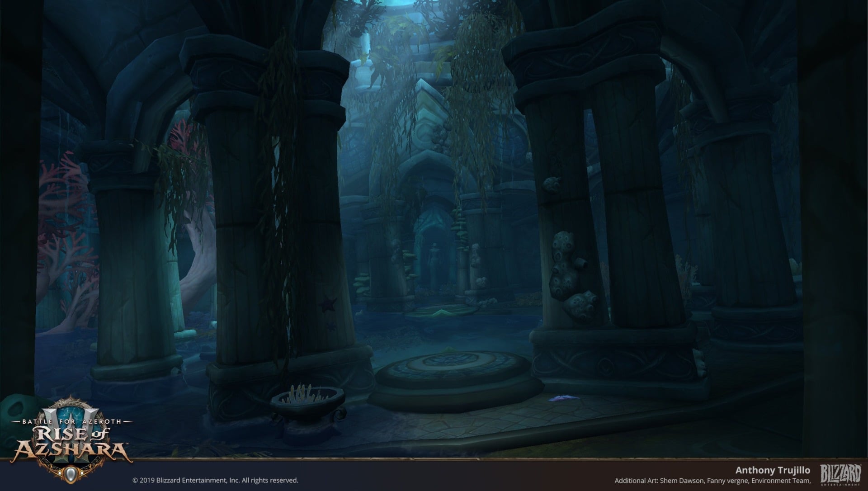Image resolution: width=868 pixels, height=491 pixels.
Task: Click the silver gem beneath Azshara logo
Action: (70, 473)
